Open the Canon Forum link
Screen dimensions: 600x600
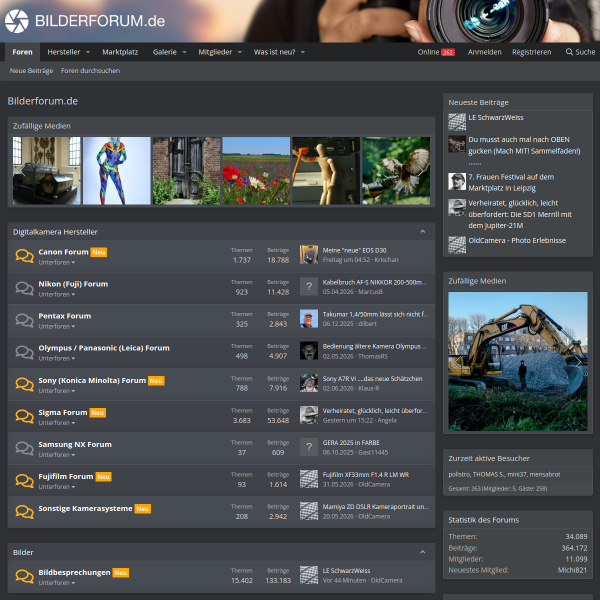pos(63,252)
